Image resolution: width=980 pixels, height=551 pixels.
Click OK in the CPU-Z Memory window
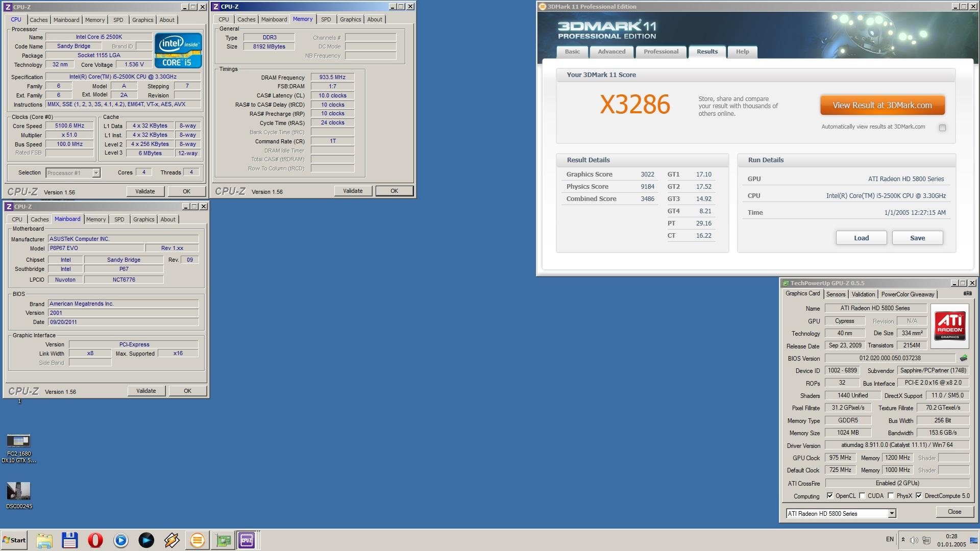click(394, 191)
